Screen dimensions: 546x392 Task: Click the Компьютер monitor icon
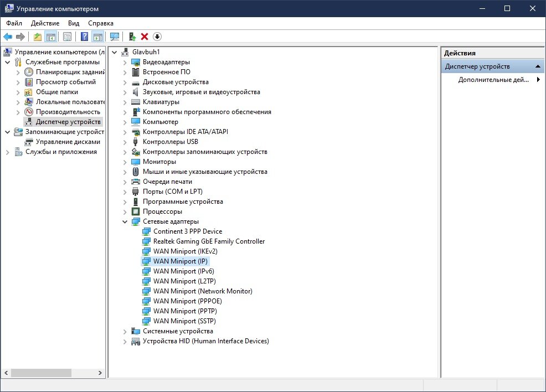[x=136, y=122]
